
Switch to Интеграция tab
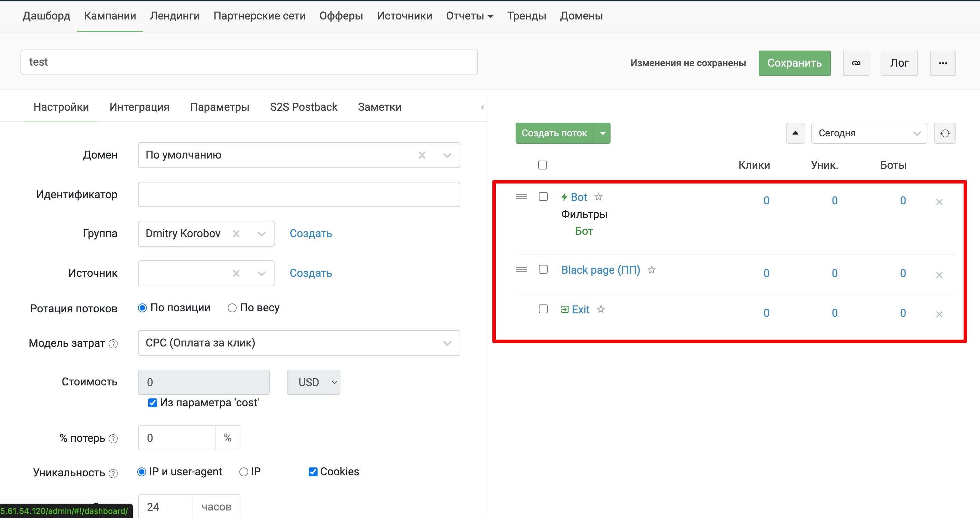point(139,107)
